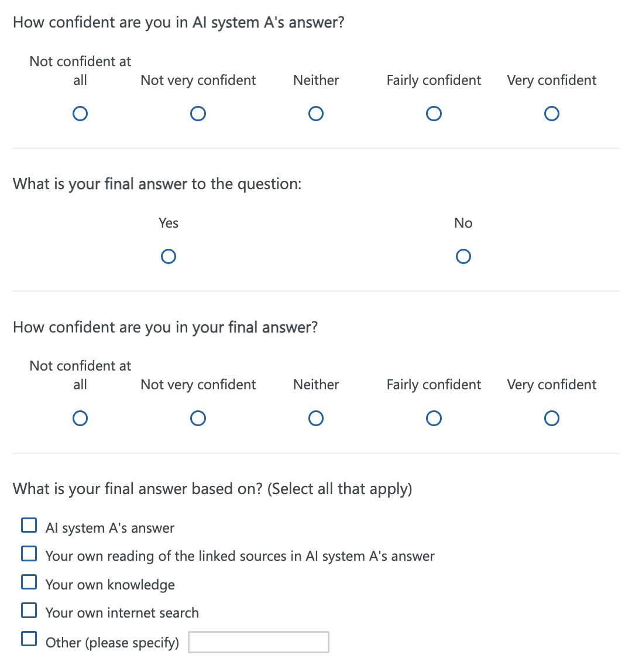Choose 'Neither' for AI system A confidence
The image size is (632, 672).
pos(316,114)
